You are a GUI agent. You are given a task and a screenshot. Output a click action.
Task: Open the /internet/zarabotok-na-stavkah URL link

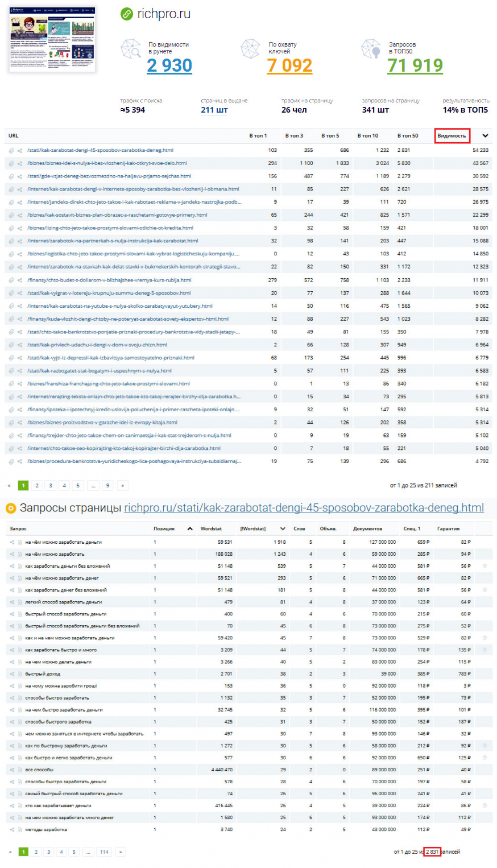pyautogui.click(x=134, y=267)
